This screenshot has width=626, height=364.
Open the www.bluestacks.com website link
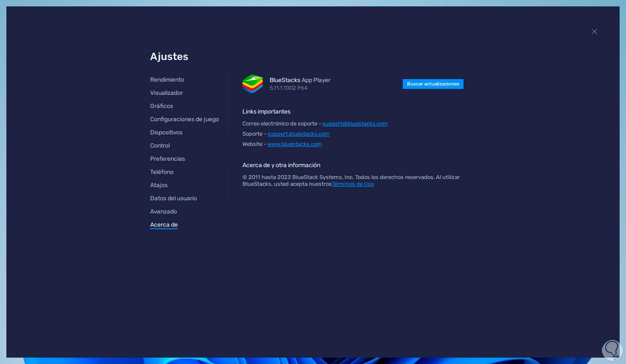(294, 144)
